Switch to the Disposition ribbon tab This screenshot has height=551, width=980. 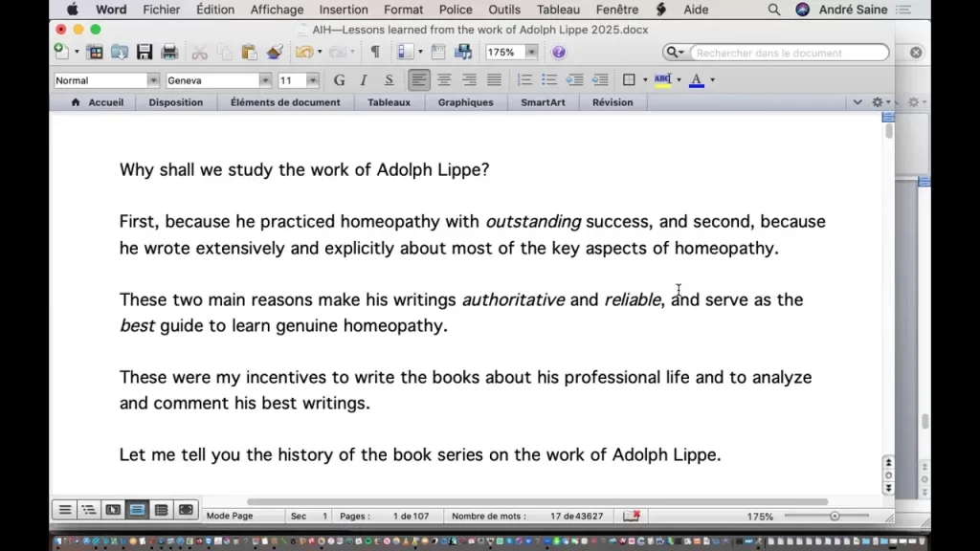[175, 102]
